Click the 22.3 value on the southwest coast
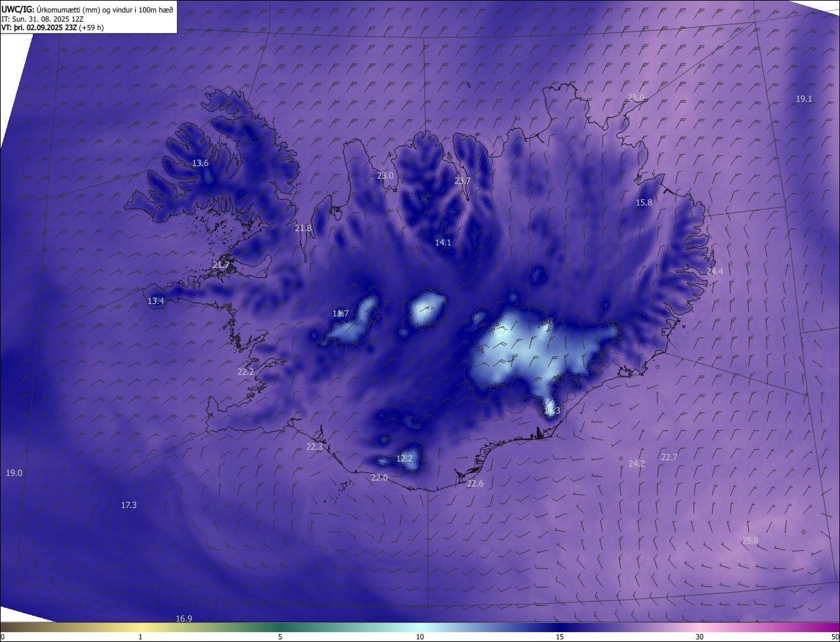The width and height of the screenshot is (840, 642). 314,447
